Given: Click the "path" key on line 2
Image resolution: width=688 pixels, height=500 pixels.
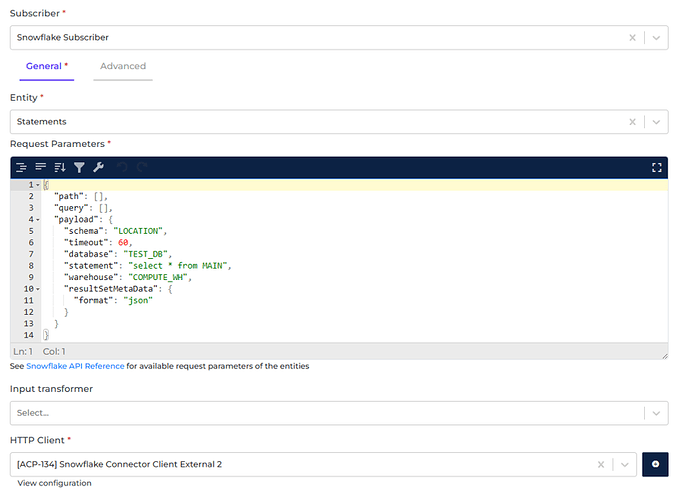Looking at the screenshot, I should tap(69, 196).
